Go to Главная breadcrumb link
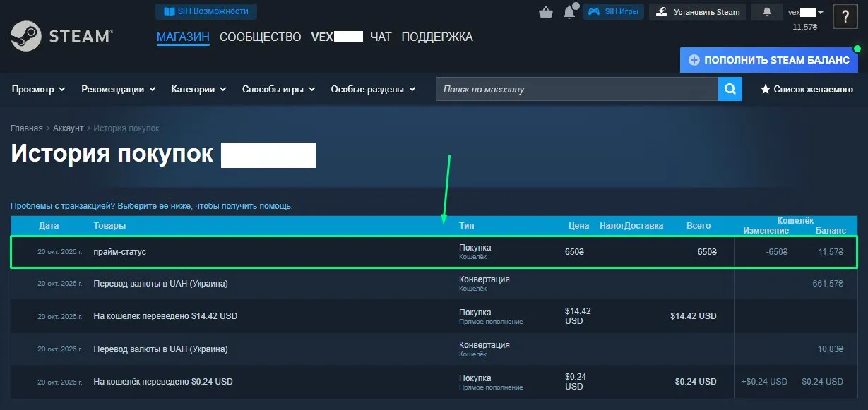The image size is (868, 410). (x=27, y=128)
